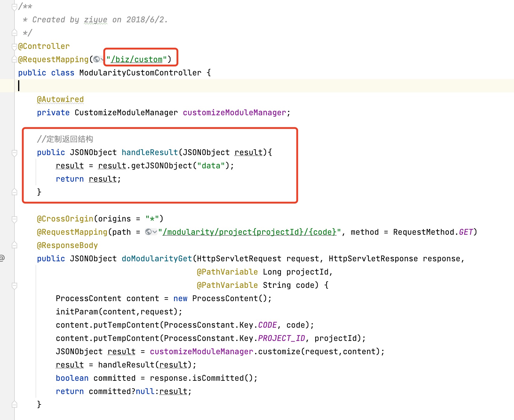514x420 pixels.
Task: Click the "initParam" method call
Action: click(77, 312)
